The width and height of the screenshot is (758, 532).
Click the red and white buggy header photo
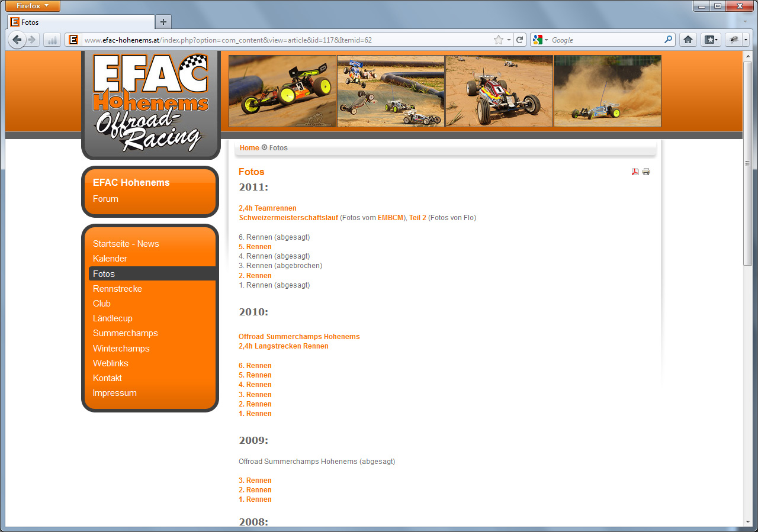(x=499, y=91)
